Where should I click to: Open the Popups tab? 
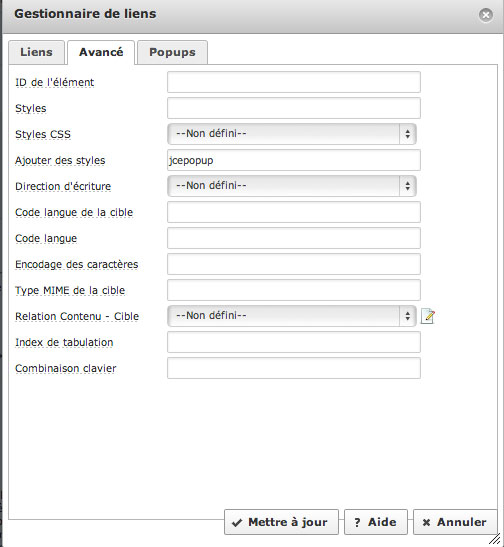pyautogui.click(x=172, y=52)
